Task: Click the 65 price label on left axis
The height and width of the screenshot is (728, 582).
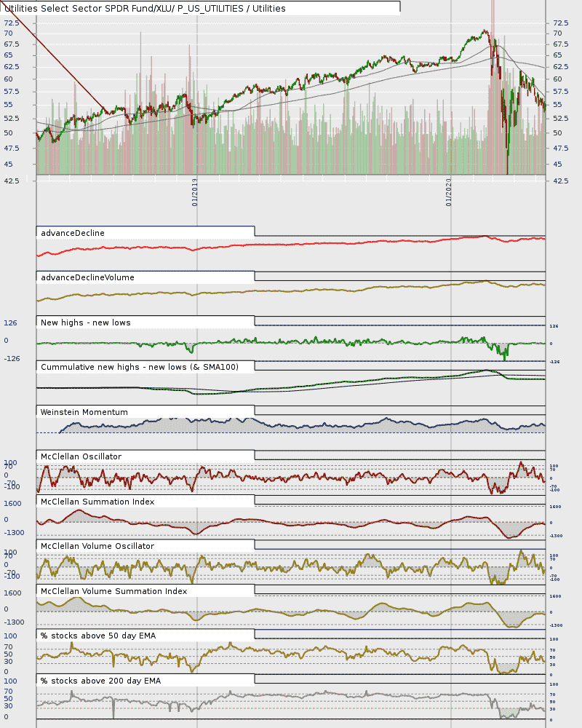Action: click(8, 55)
